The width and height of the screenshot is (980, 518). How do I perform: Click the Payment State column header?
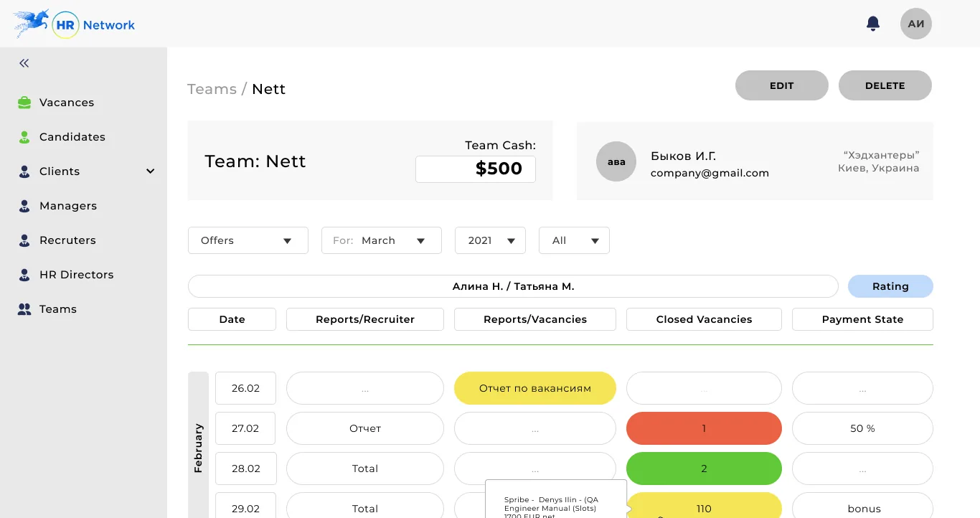[862, 319]
